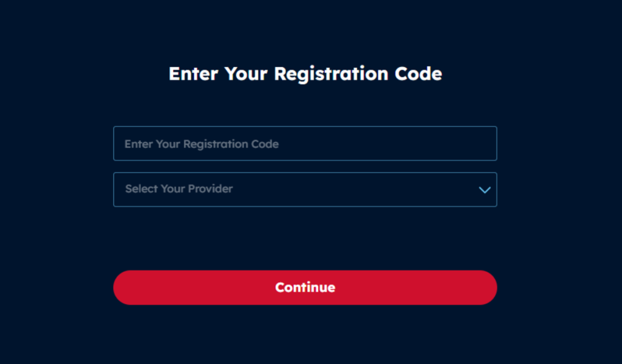The height and width of the screenshot is (364, 622).
Task: Click the Select Your Provider label text
Action: click(x=179, y=189)
